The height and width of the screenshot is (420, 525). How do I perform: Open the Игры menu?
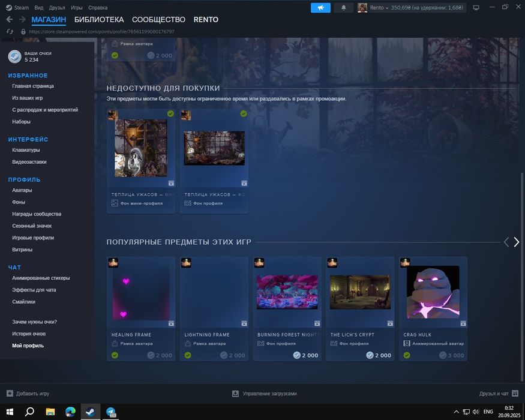pos(76,7)
